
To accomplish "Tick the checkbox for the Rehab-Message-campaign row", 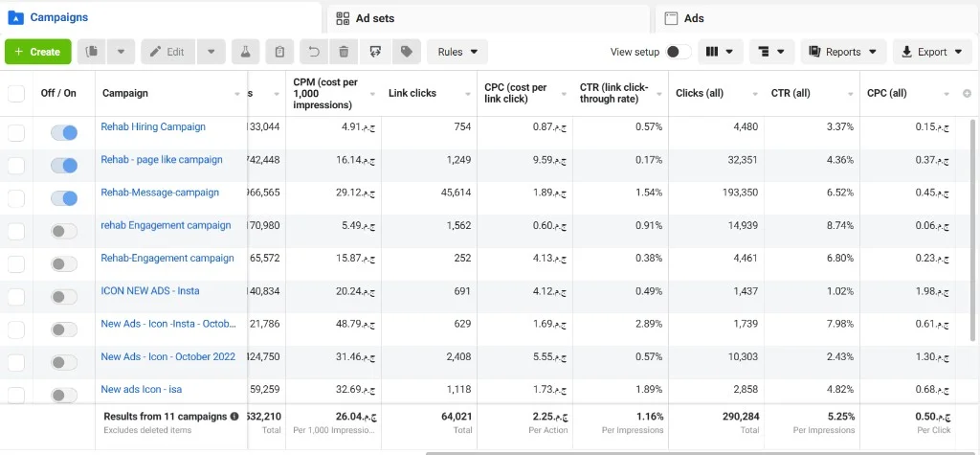I will click(x=15, y=198).
